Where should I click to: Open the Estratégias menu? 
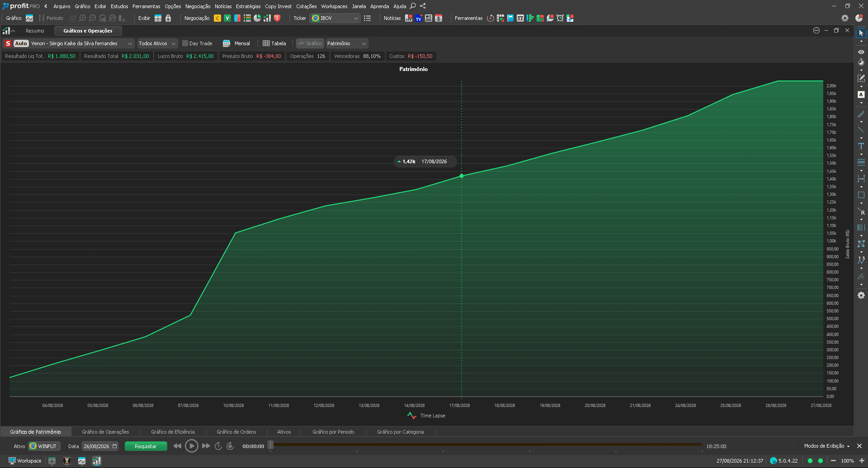248,6
